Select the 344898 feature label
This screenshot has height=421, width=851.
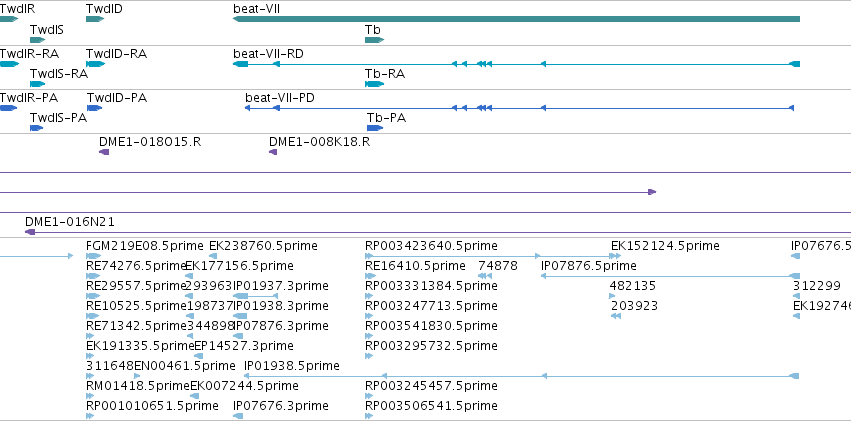pyautogui.click(x=210, y=326)
